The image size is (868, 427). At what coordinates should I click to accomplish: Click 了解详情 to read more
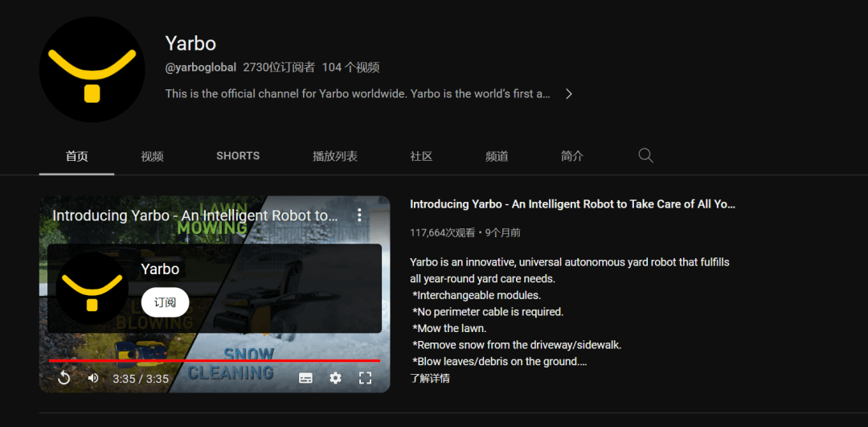tap(429, 379)
